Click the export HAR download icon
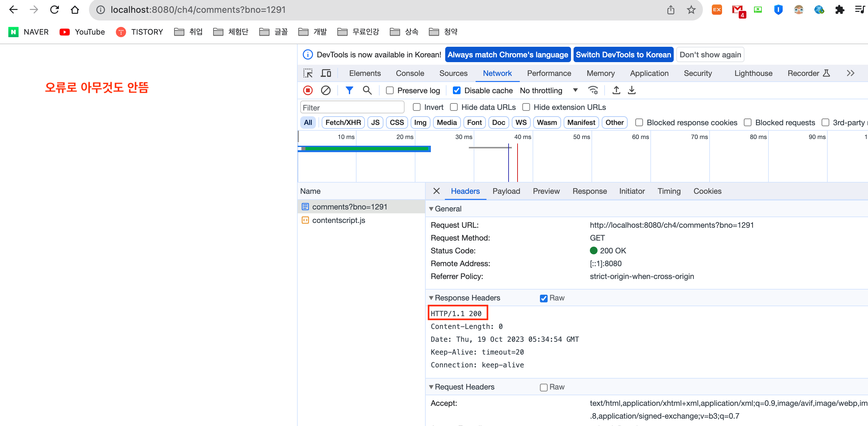This screenshot has width=868, height=426. coord(631,90)
